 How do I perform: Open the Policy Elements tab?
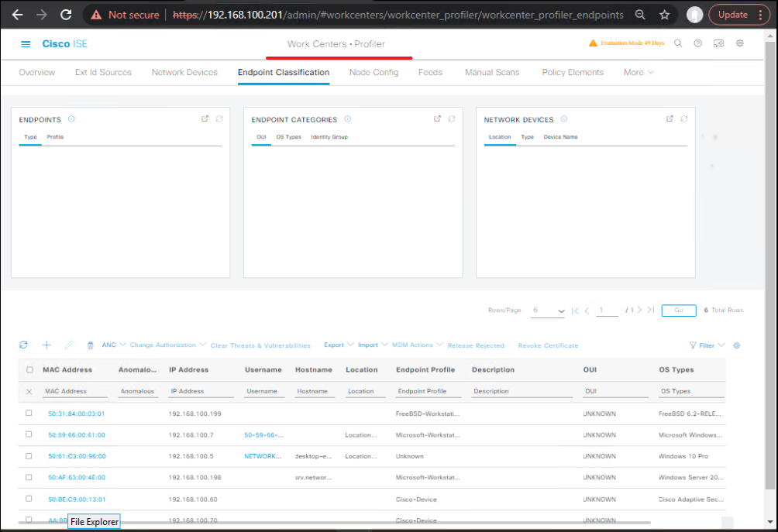[x=573, y=72]
